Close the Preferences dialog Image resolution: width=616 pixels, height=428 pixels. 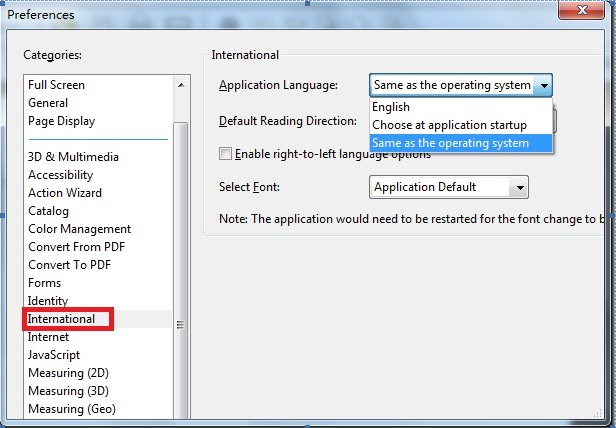coord(581,10)
